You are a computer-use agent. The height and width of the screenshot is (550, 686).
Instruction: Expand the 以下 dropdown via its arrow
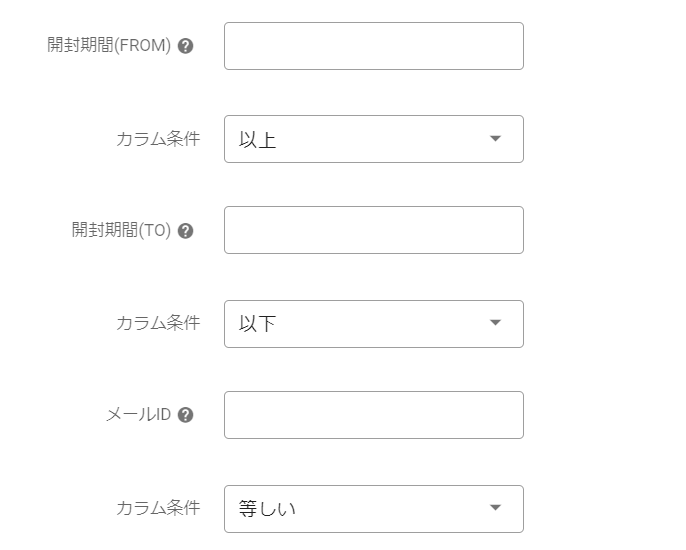(495, 324)
